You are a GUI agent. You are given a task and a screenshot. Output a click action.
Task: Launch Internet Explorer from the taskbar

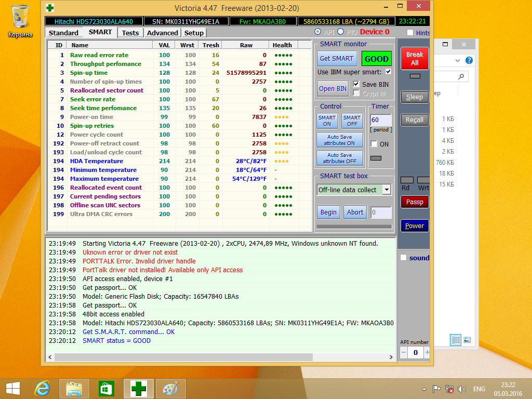click(43, 389)
